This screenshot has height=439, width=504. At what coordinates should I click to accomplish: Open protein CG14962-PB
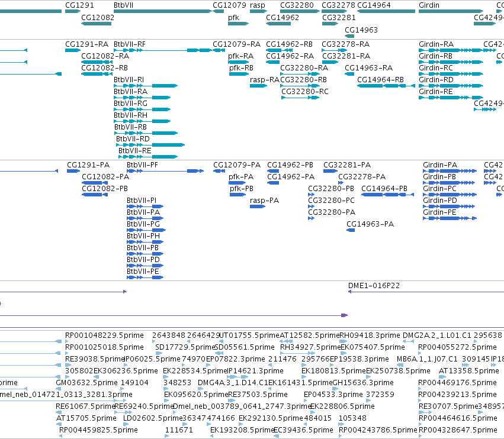(x=290, y=164)
